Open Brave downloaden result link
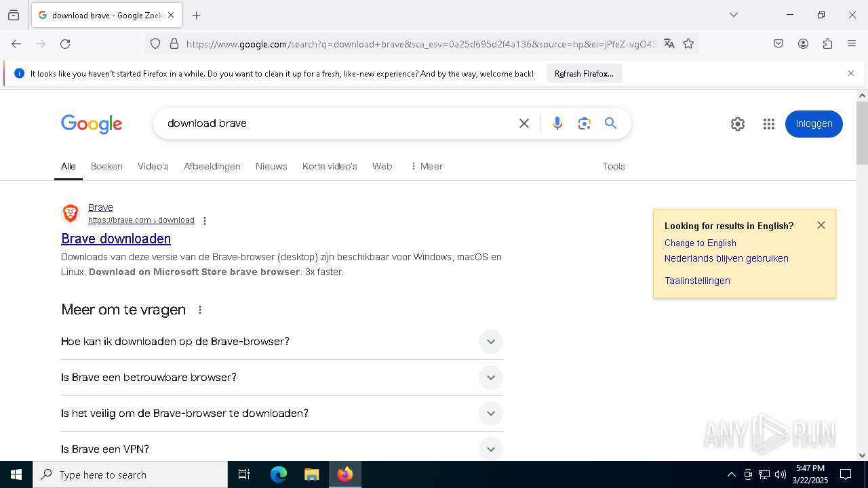Image resolution: width=868 pixels, height=488 pixels. coord(116,239)
